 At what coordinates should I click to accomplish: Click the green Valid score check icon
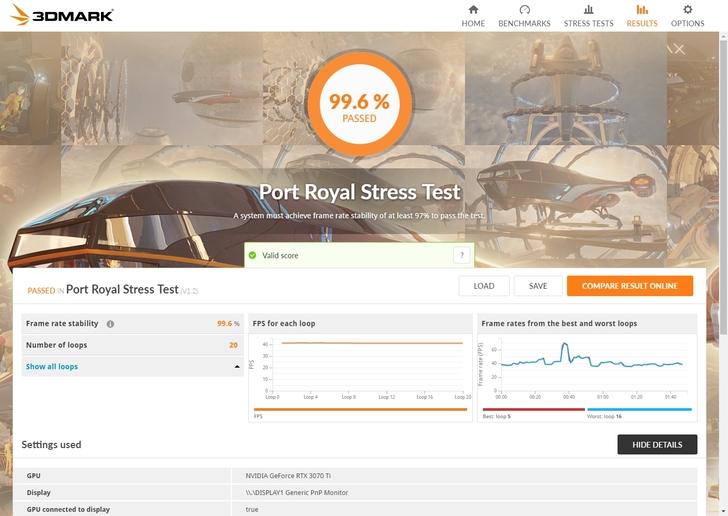click(x=253, y=255)
